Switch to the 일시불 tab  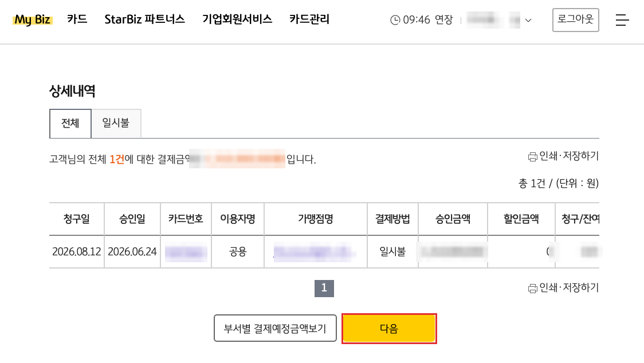point(116,123)
